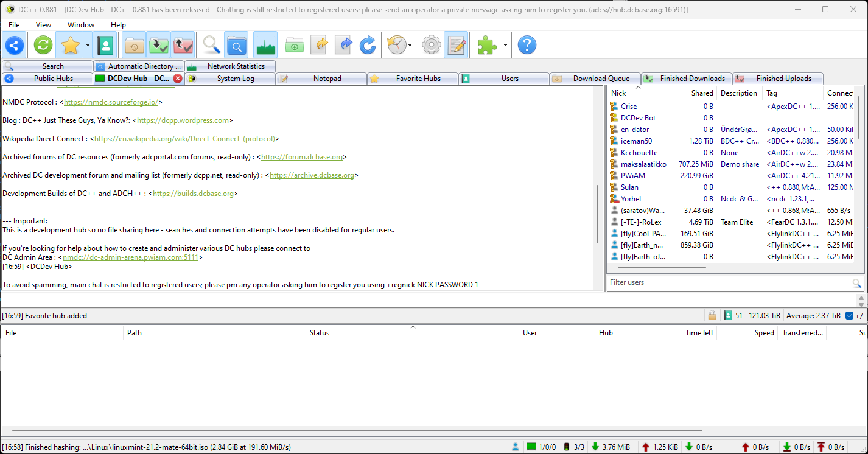Open the archive.dcbase.org link

tap(312, 175)
